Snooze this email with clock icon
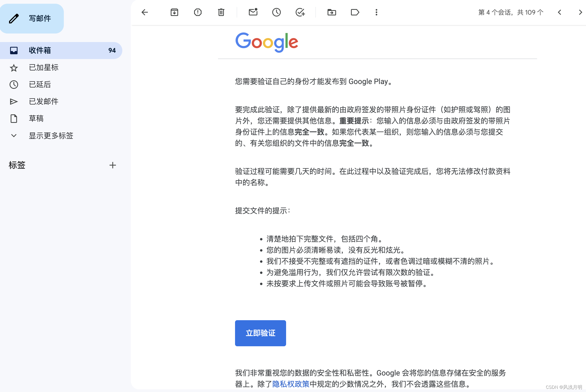Image resolution: width=586 pixels, height=392 pixels. tap(277, 12)
